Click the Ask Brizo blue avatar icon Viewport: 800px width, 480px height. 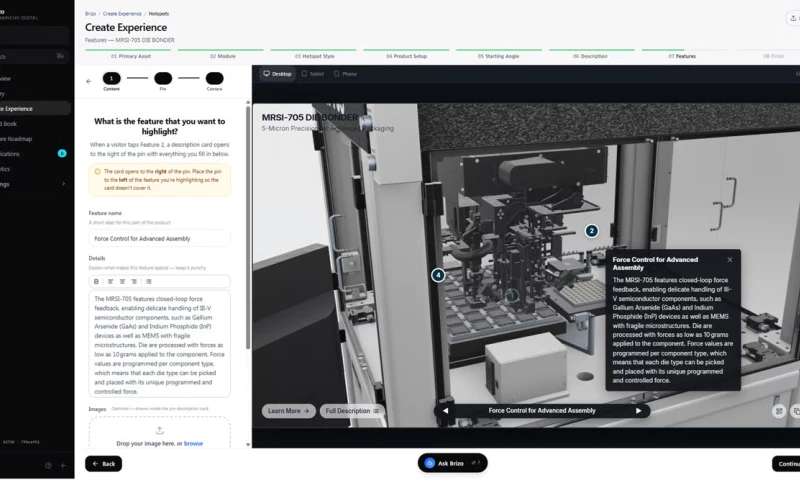tap(430, 464)
